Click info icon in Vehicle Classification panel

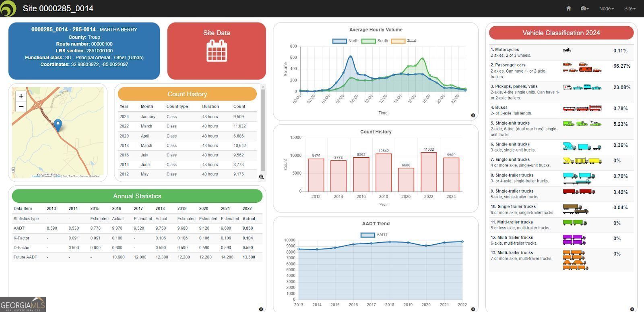(x=632, y=309)
